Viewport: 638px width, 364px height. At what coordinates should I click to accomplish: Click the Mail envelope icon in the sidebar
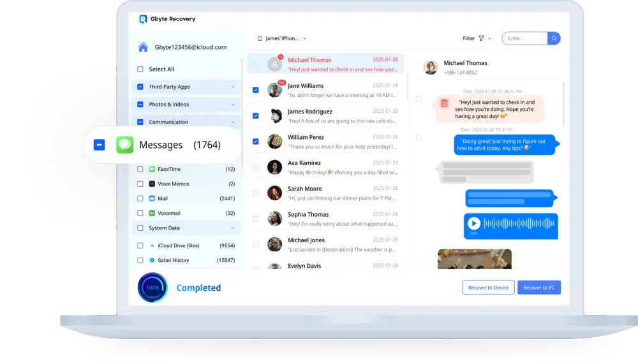pyautogui.click(x=152, y=198)
